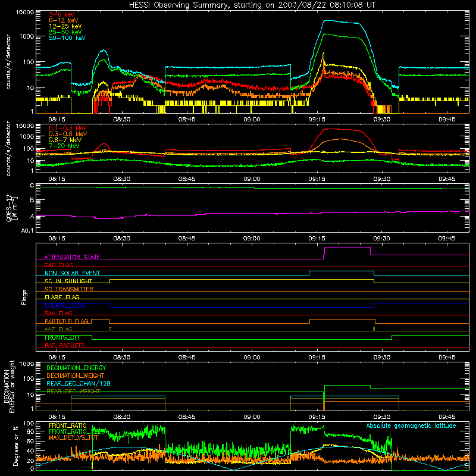The width and height of the screenshot is (476, 476).
Task: Click the red 3-6 keV legend label
Action: click(61, 14)
